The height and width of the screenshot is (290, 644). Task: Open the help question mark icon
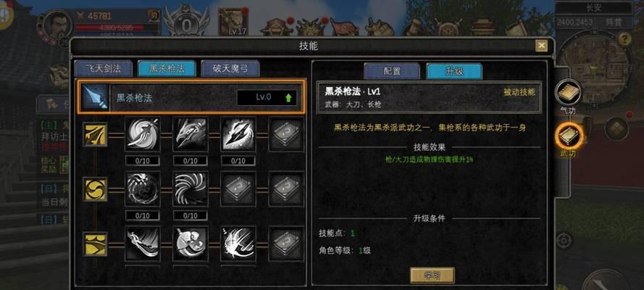coord(624,39)
